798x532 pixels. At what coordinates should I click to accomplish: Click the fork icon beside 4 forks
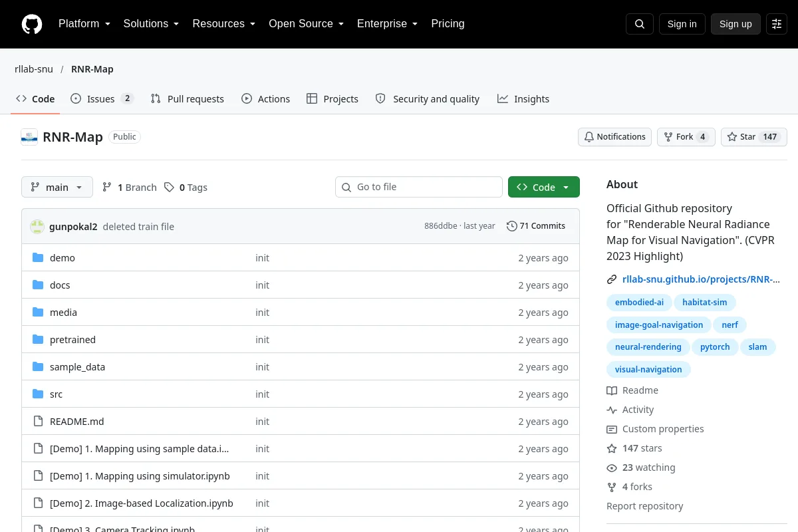612,487
